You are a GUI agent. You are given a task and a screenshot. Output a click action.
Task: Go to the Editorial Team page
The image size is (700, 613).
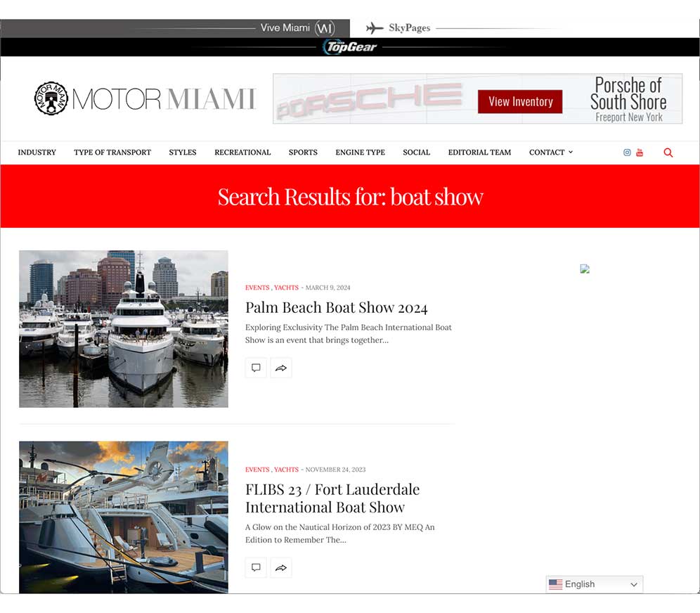coord(479,153)
